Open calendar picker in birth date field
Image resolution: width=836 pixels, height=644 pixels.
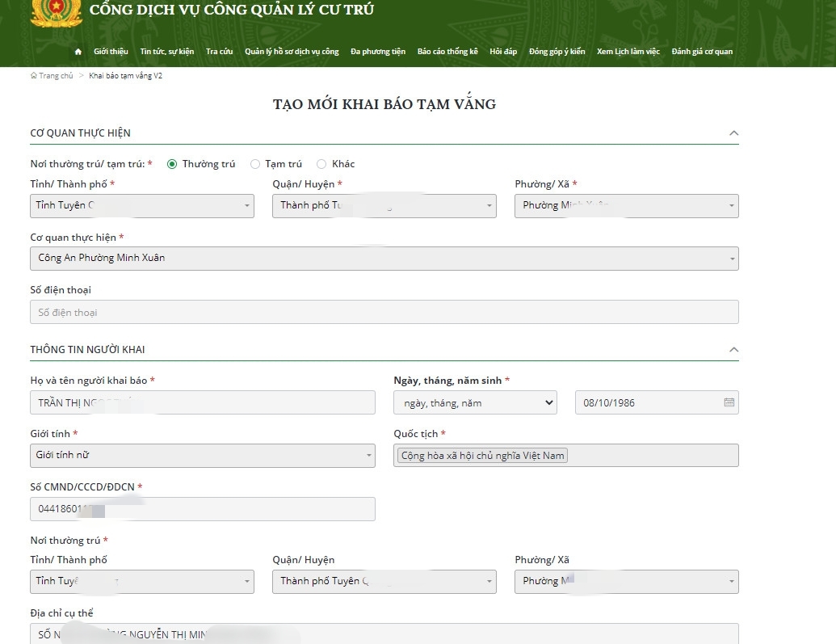(x=729, y=402)
